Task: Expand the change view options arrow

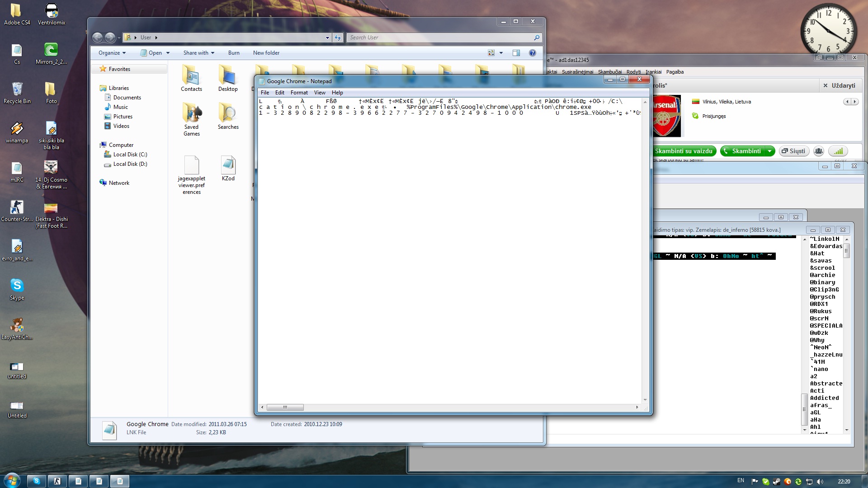Action: coord(501,53)
